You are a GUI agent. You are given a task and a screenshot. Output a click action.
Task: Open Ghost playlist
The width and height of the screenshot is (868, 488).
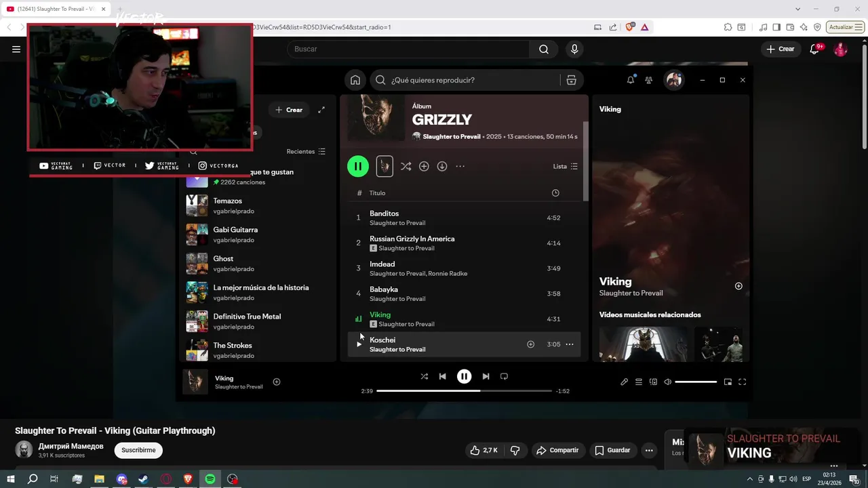click(x=259, y=264)
